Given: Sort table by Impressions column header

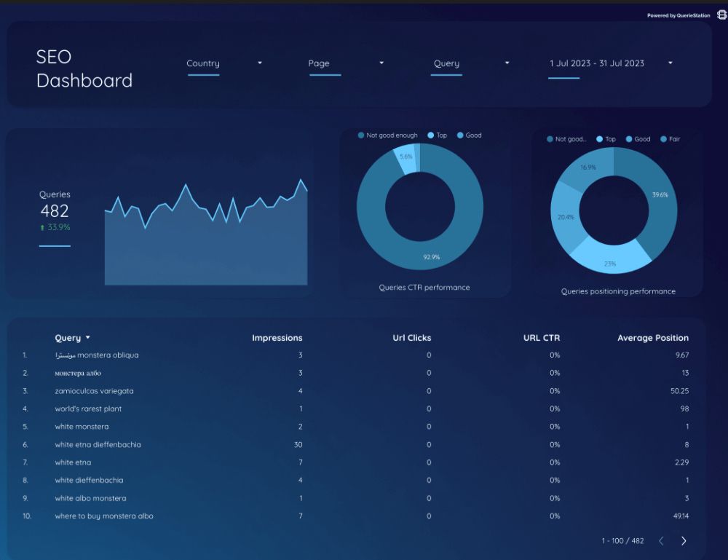Looking at the screenshot, I should tap(277, 338).
